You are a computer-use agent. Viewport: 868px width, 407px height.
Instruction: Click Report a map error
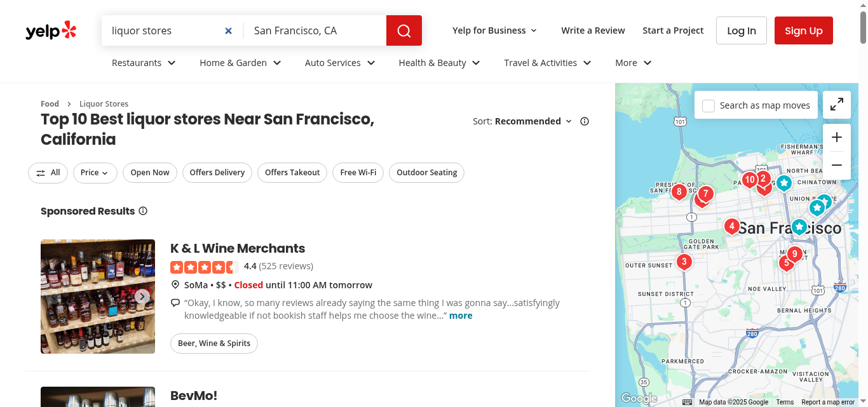[x=828, y=402]
